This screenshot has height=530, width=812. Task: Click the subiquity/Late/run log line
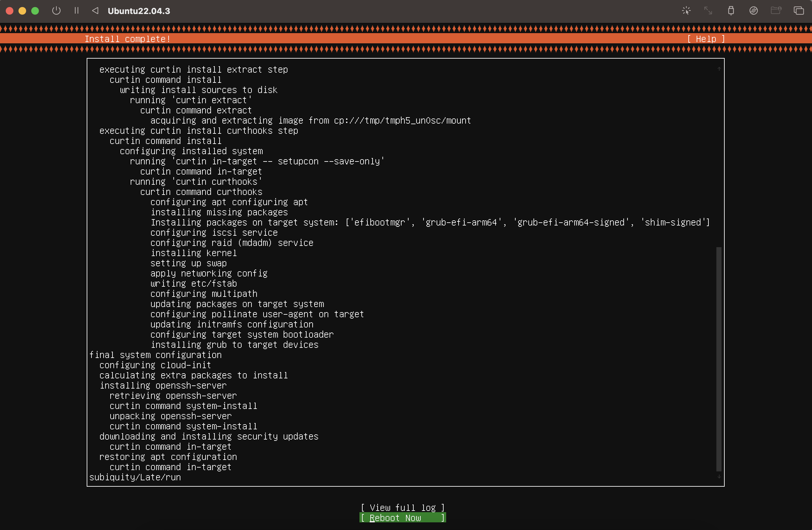coord(135,477)
